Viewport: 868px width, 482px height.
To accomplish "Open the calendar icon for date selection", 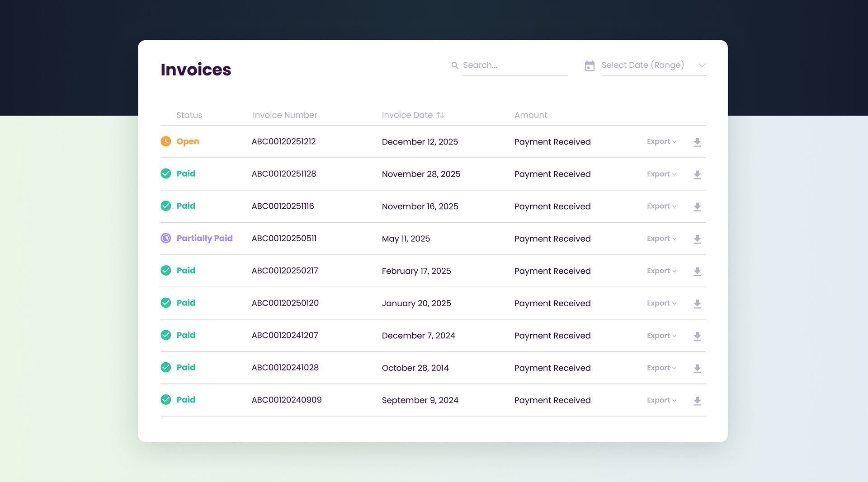I will [590, 66].
